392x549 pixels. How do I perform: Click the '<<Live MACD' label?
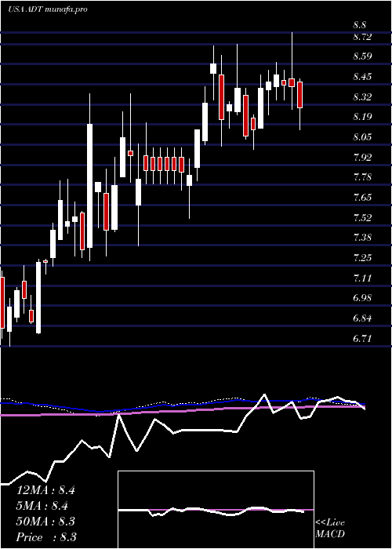pyautogui.click(x=330, y=529)
